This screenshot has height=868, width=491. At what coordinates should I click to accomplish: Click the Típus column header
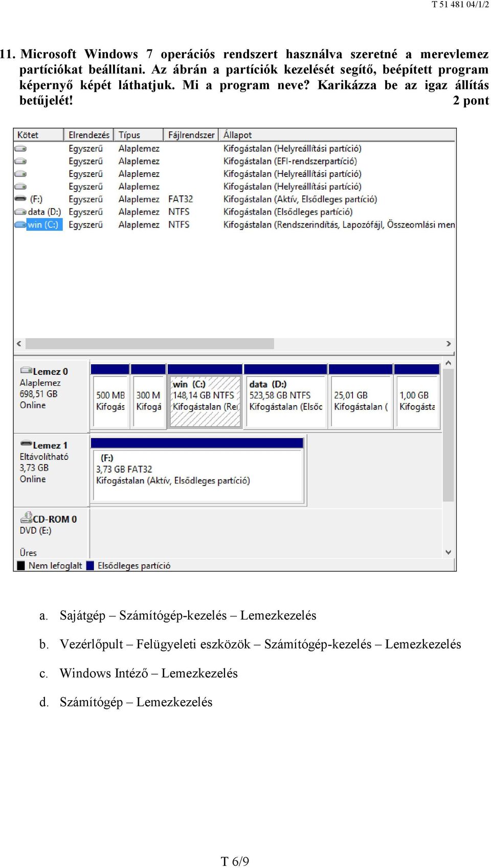139,135
